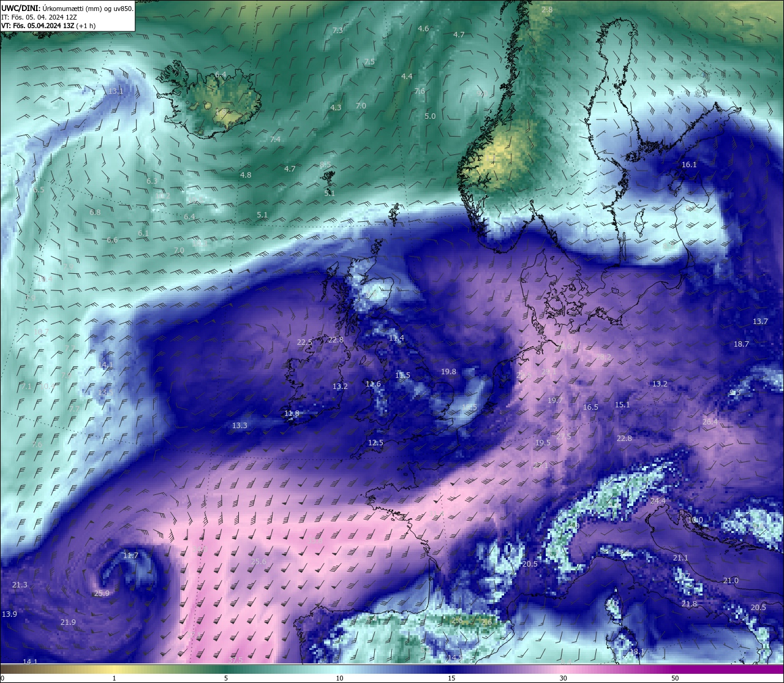
Task: Click the value 19.8 over the North Sea
Action: coord(448,372)
